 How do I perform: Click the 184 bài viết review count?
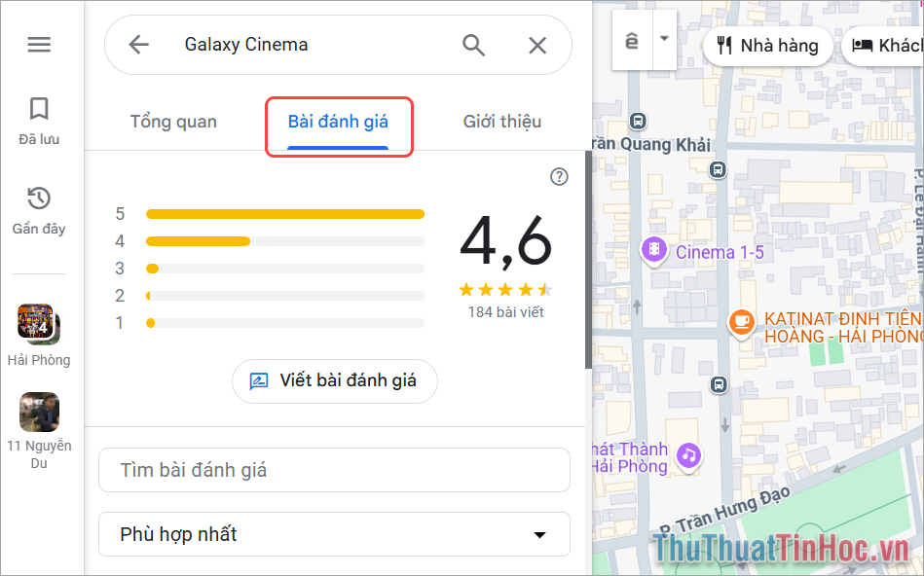point(505,312)
